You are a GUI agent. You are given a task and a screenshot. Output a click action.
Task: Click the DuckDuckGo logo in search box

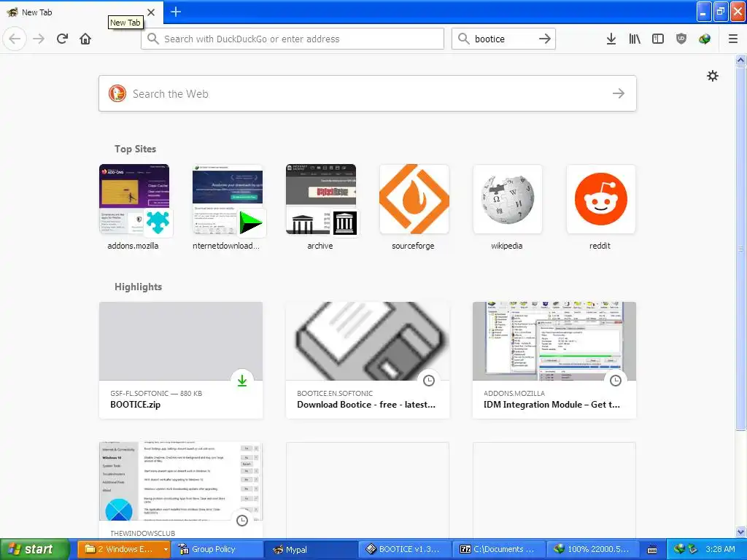[117, 93]
